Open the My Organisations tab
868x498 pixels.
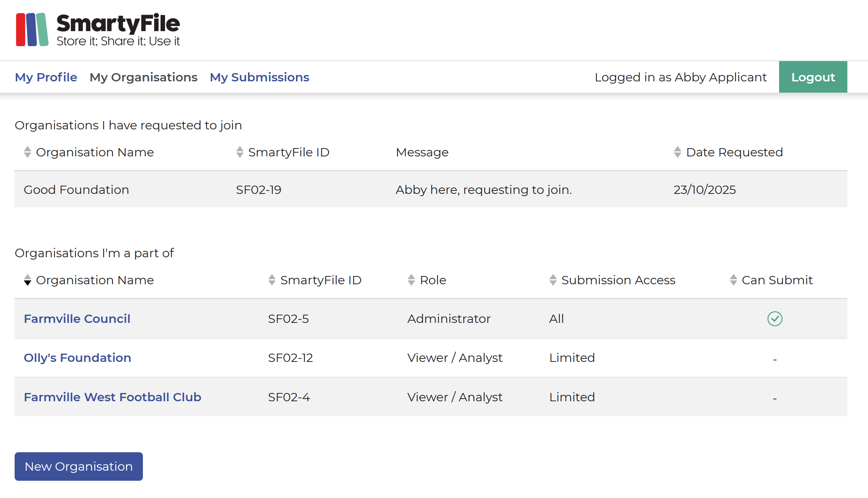143,77
